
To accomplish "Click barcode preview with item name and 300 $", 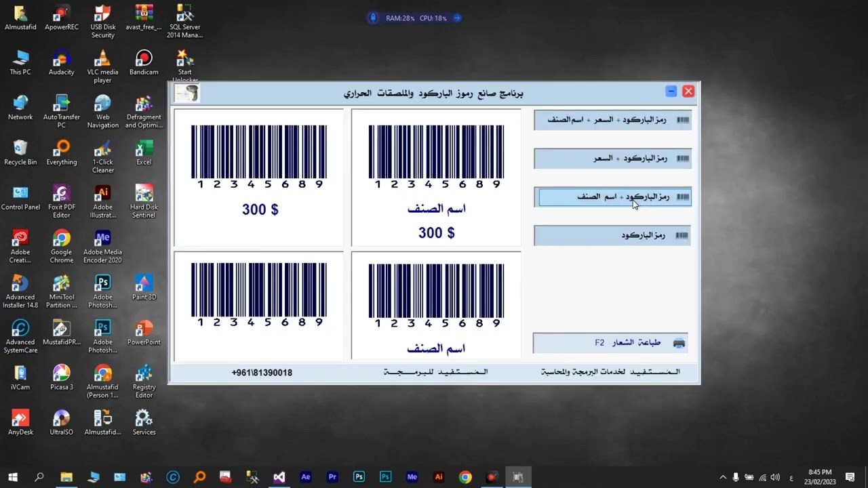I will coord(436,177).
